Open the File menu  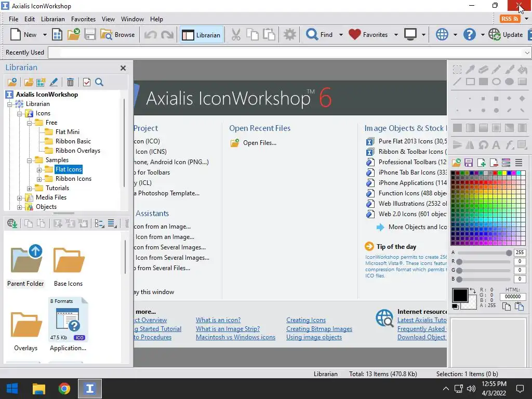14,19
